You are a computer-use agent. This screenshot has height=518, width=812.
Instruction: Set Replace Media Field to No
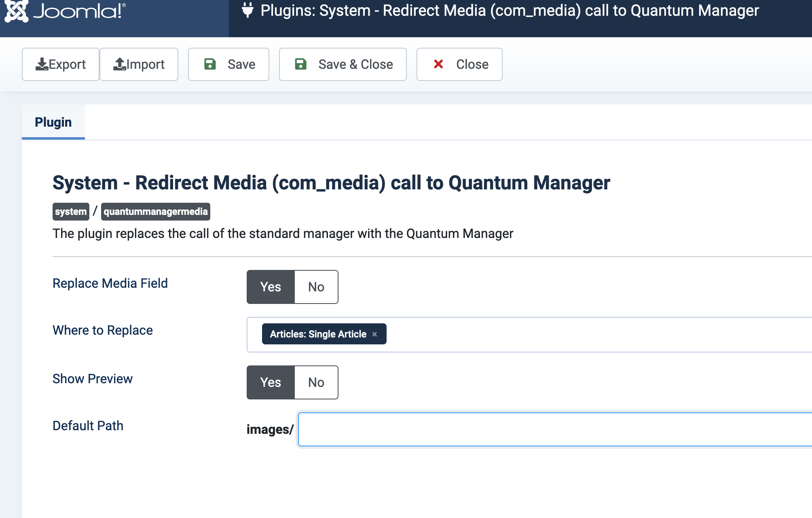tap(316, 287)
